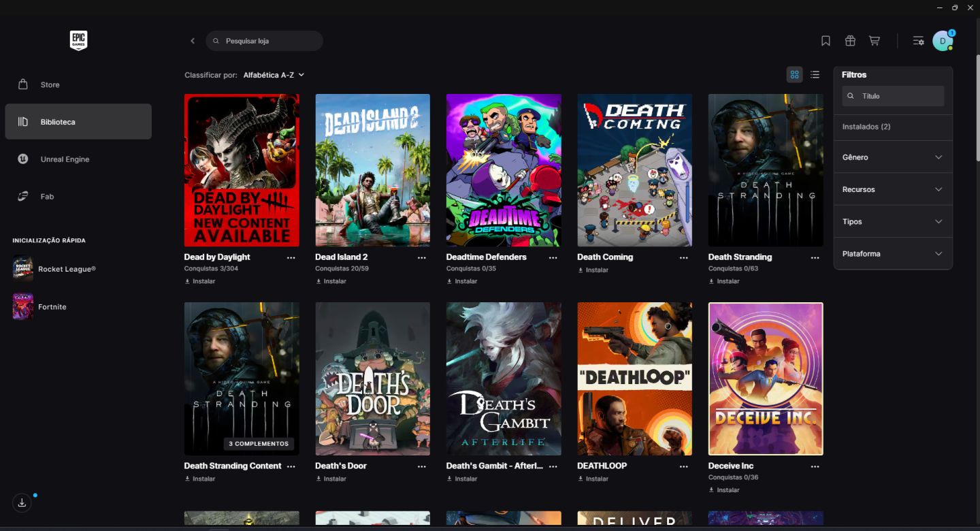Open options menu for Death's Gambit

553,466
